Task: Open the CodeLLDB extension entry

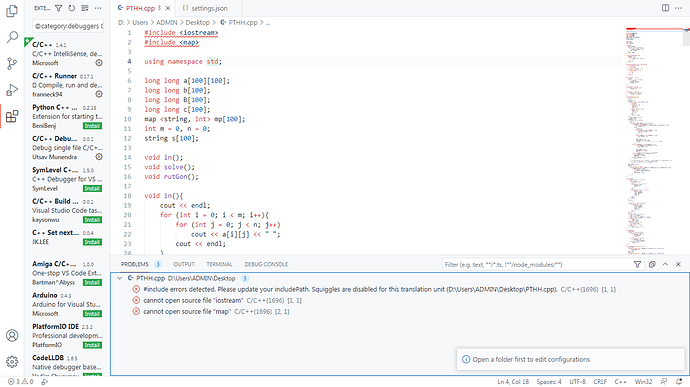Action: [66, 365]
